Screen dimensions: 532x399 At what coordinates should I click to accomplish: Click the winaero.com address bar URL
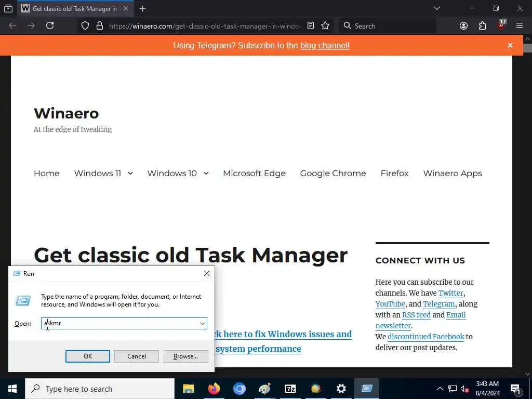click(x=205, y=26)
